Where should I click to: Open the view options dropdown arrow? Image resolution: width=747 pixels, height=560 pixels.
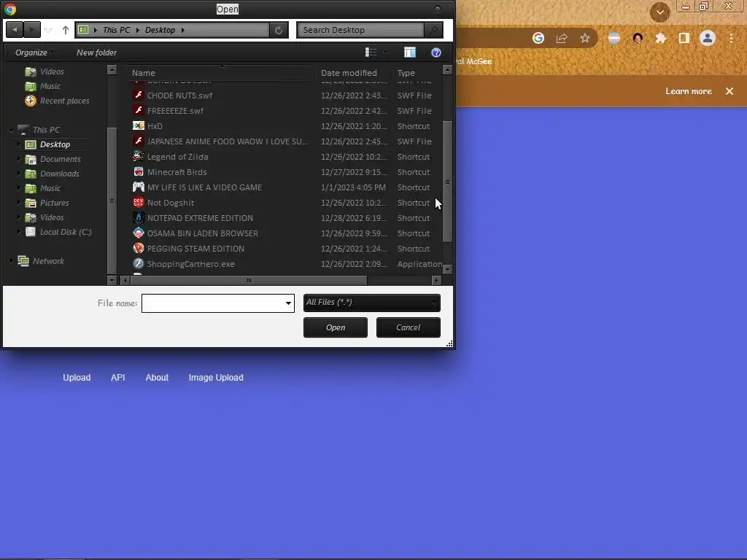click(385, 52)
